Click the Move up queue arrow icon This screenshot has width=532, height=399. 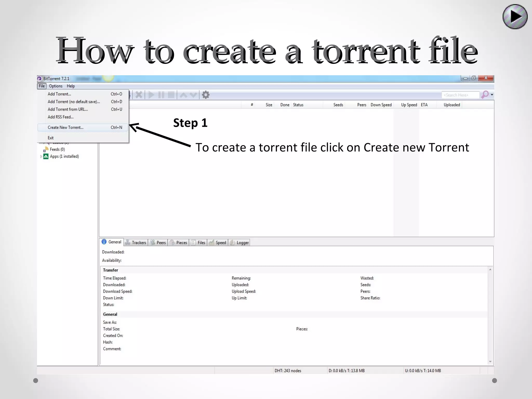183,95
